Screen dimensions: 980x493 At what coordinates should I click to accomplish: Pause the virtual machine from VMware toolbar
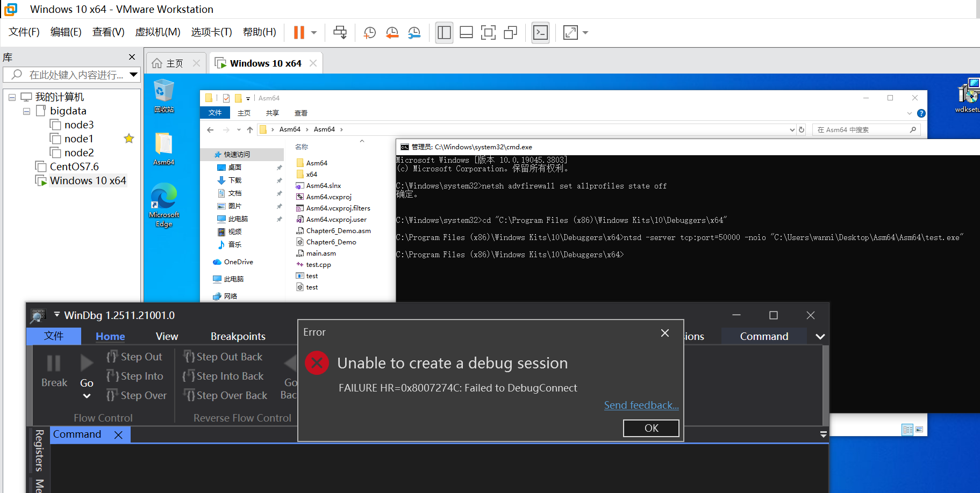299,33
